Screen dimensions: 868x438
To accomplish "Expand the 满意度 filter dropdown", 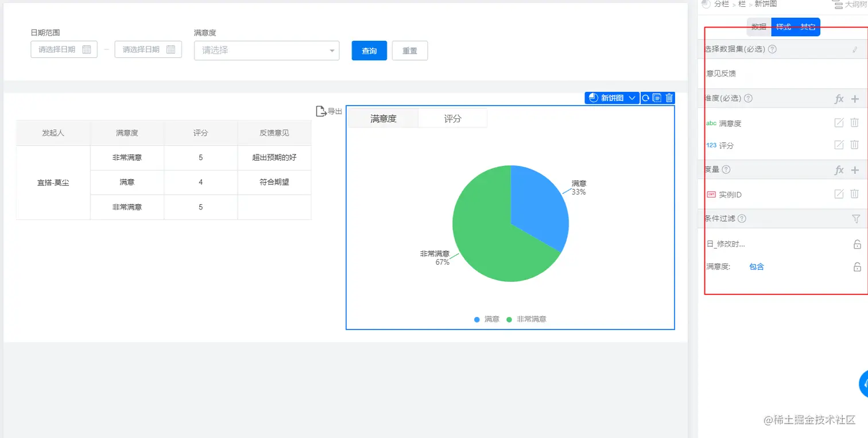I will click(267, 51).
